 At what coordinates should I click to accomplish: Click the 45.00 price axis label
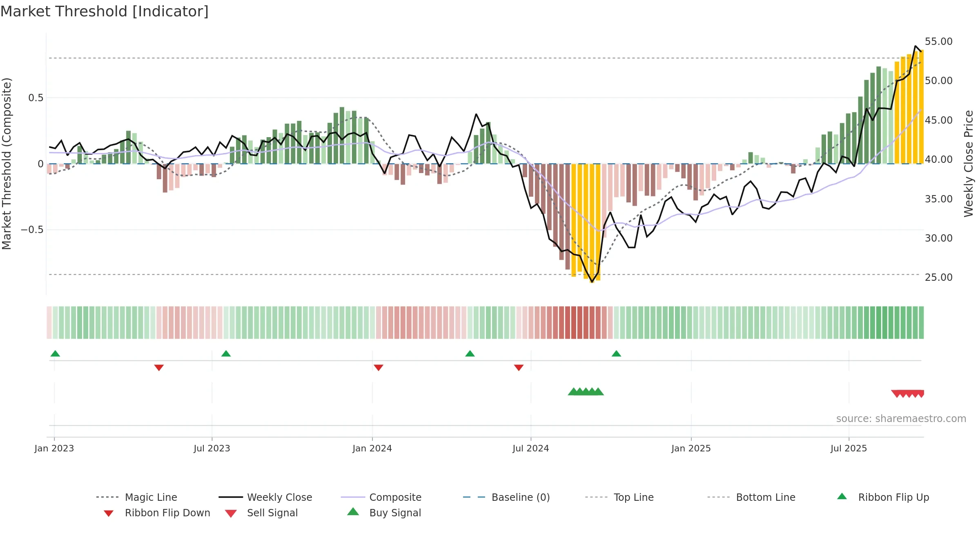pos(939,120)
